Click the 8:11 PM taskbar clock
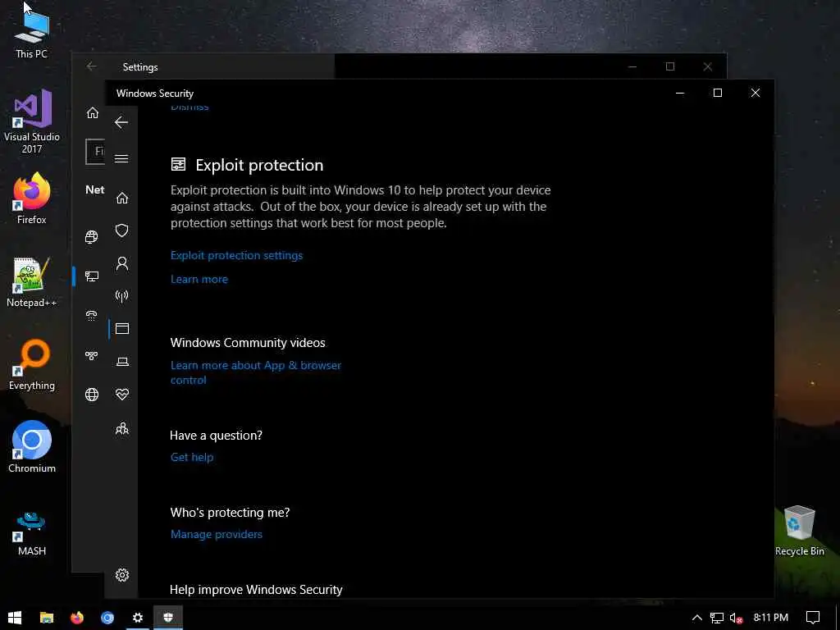840x630 pixels. click(x=771, y=618)
